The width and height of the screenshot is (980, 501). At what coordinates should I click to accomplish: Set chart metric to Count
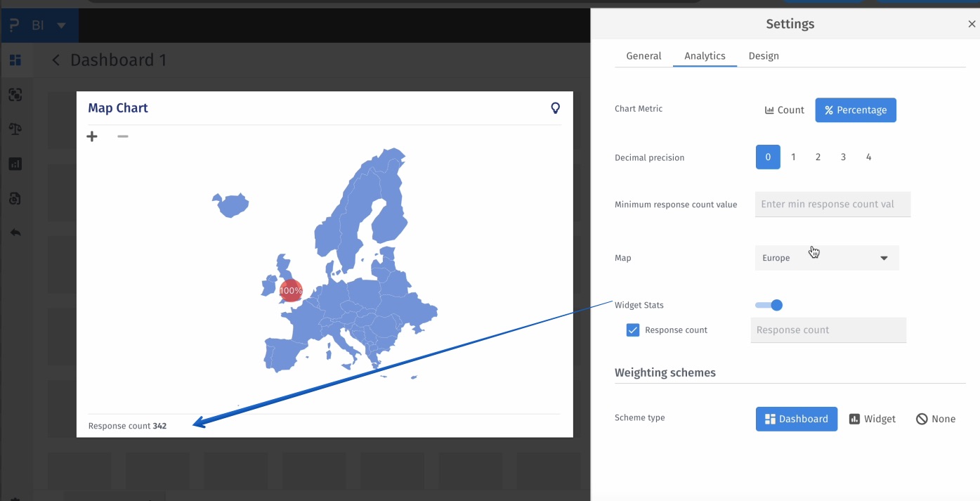(785, 110)
